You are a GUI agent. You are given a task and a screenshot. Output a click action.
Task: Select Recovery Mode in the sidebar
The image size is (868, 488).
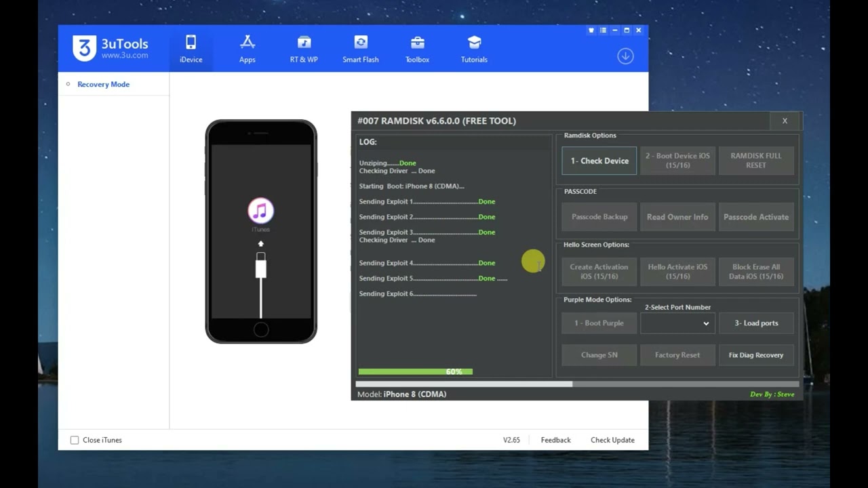pyautogui.click(x=103, y=84)
